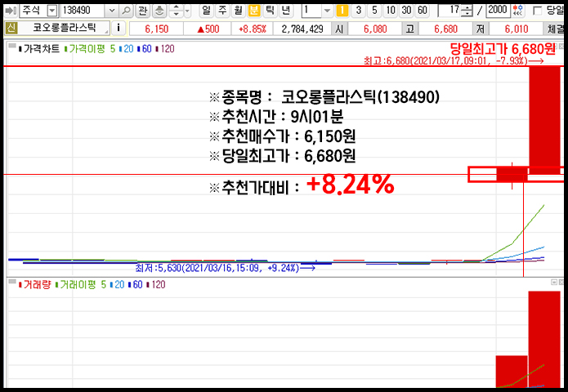Click the displayed bar count field 17
Viewport: 568px width, 392px height.
click(x=449, y=11)
